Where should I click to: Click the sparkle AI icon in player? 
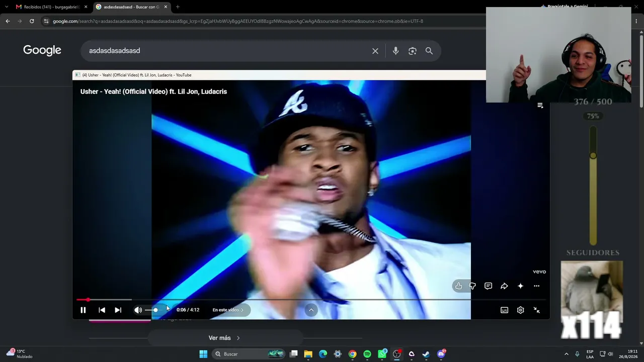point(520,286)
